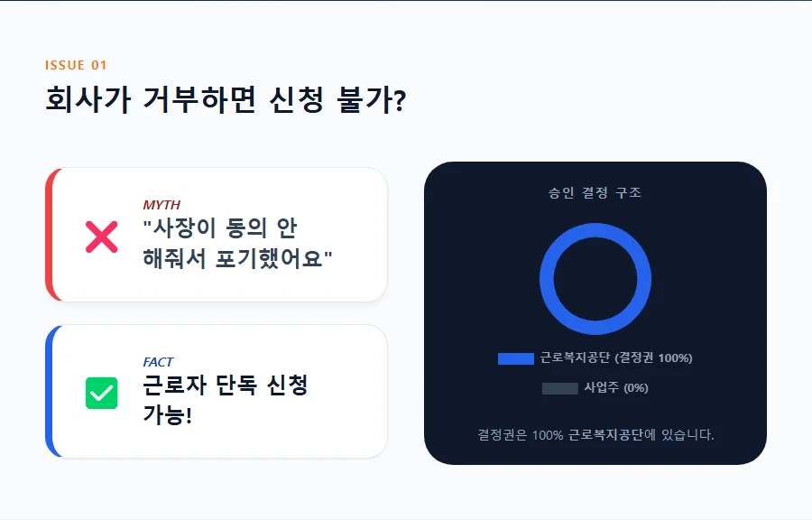Click the empty center of the donut chart
The image size is (812, 520).
595,279
